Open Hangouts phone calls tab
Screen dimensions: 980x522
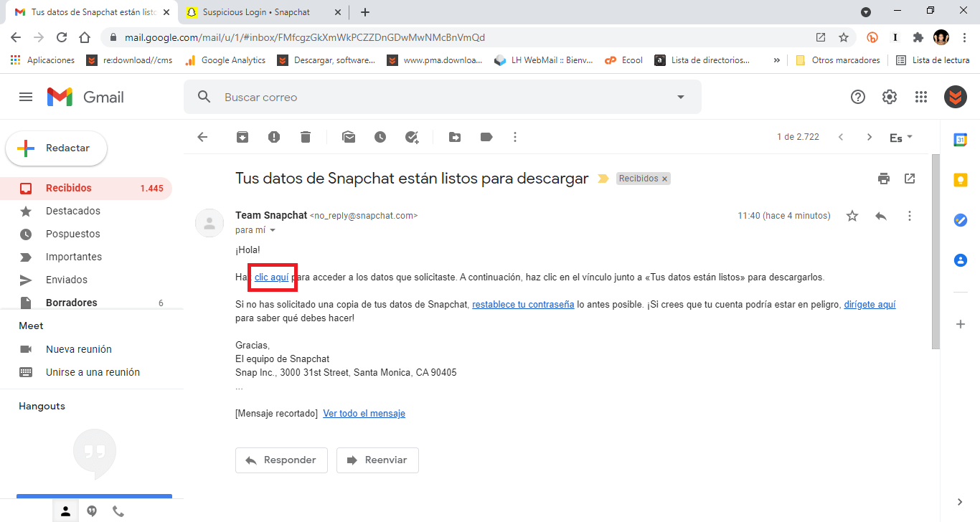point(118,511)
